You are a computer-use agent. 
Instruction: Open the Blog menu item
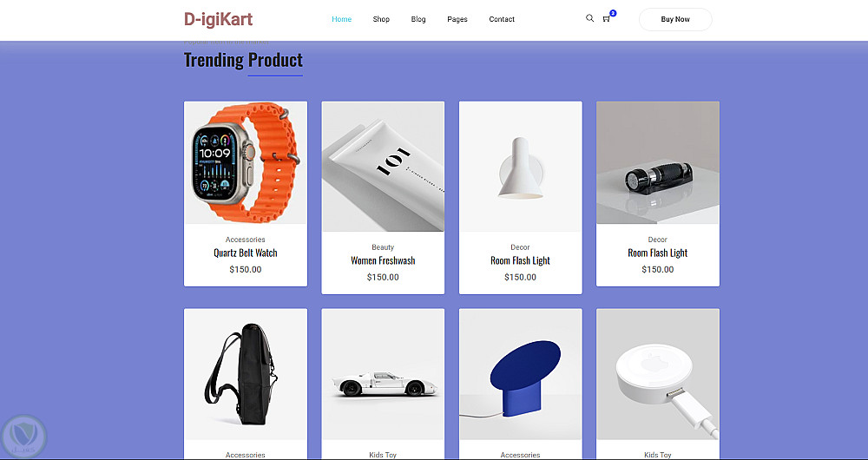click(418, 19)
